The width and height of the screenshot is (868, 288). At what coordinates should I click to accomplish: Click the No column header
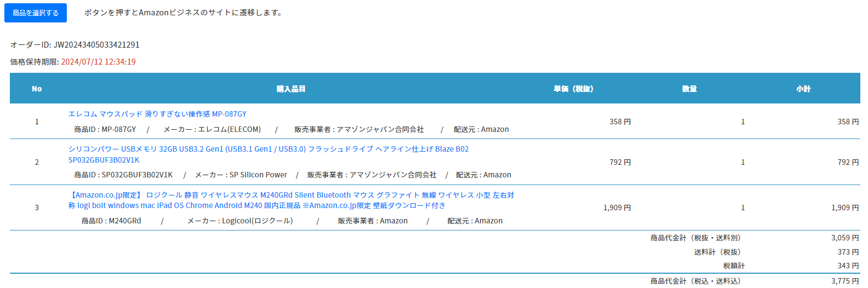[37, 89]
